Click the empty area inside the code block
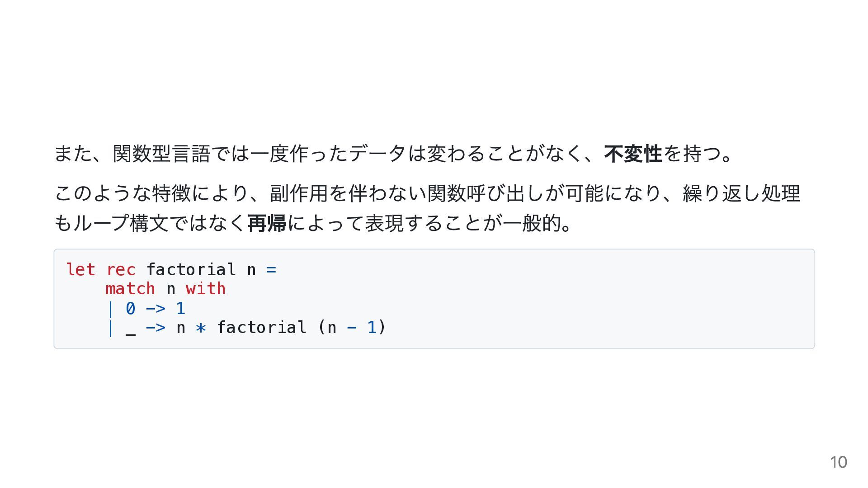The height and width of the screenshot is (488, 868). coord(588,298)
